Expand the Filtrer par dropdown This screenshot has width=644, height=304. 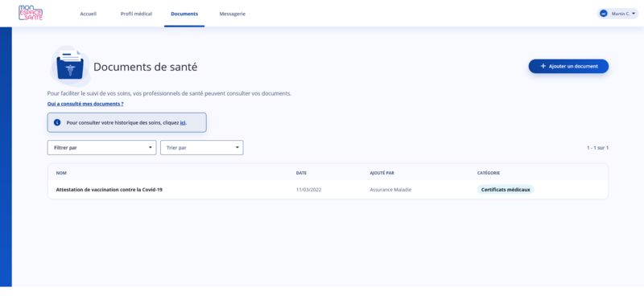(102, 148)
